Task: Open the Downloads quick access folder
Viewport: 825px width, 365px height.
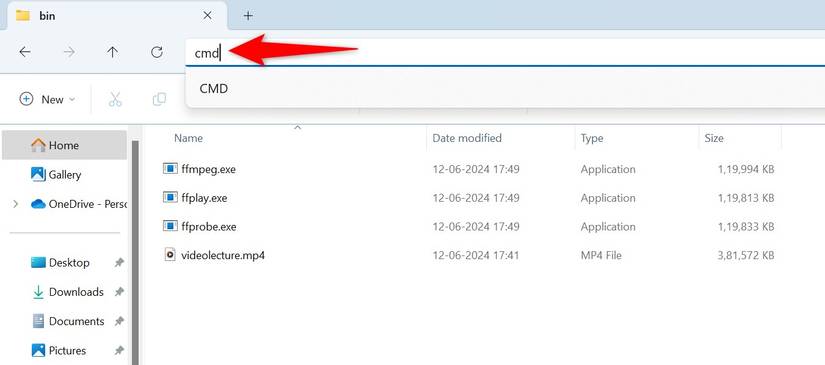Action: coord(68,292)
